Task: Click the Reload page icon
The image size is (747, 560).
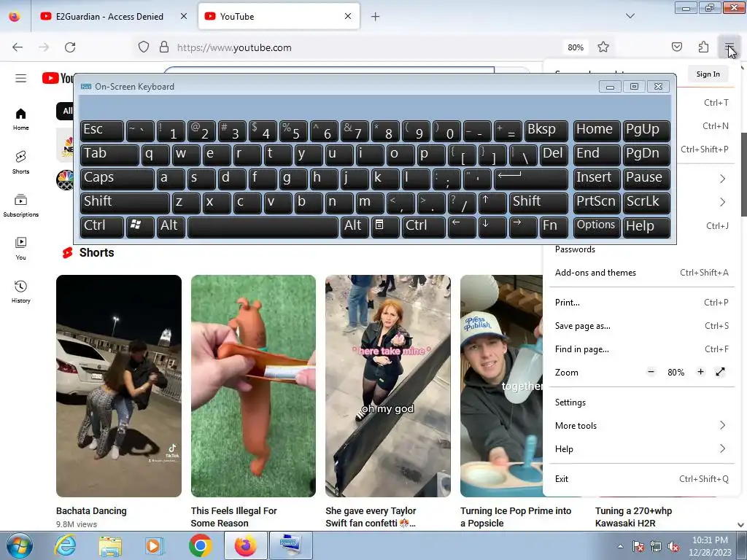Action: (x=70, y=47)
